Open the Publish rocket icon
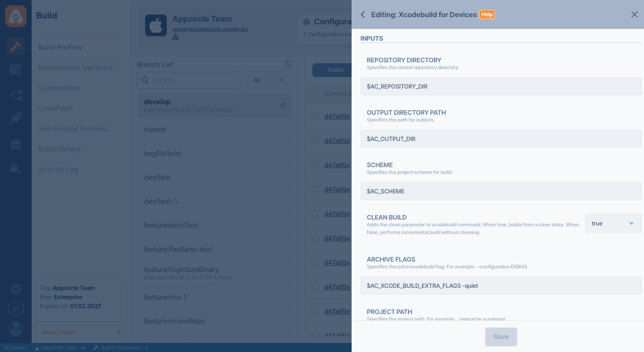The width and height of the screenshot is (644, 352). [16, 118]
